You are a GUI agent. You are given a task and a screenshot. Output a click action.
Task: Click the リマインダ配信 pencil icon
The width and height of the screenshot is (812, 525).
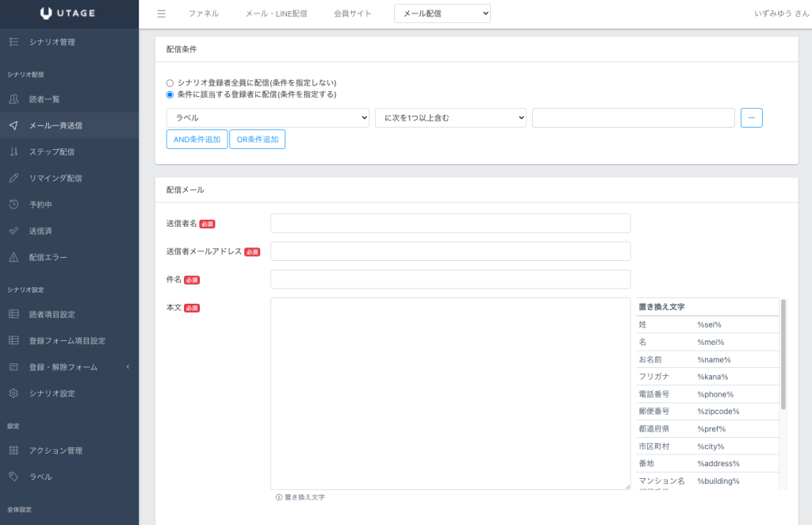tap(13, 178)
